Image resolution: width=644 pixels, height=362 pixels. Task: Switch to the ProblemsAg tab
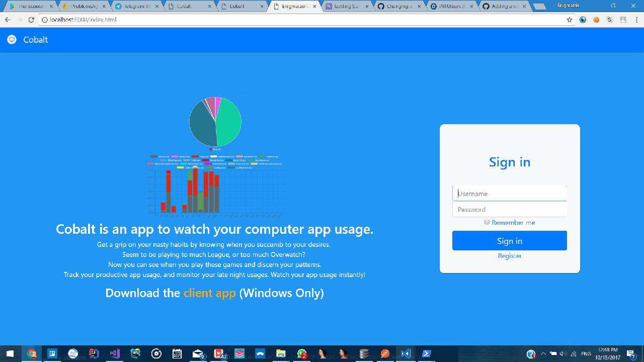84,6
